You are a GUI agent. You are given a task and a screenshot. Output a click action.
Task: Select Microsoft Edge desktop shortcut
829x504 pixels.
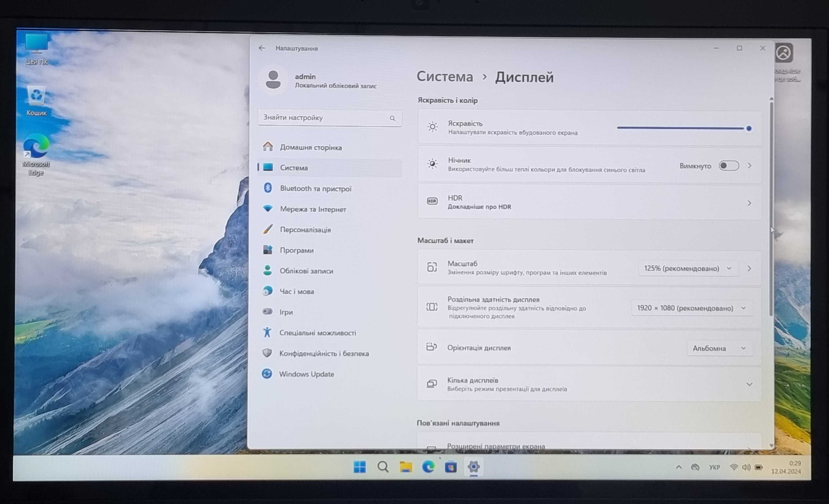tap(36, 155)
